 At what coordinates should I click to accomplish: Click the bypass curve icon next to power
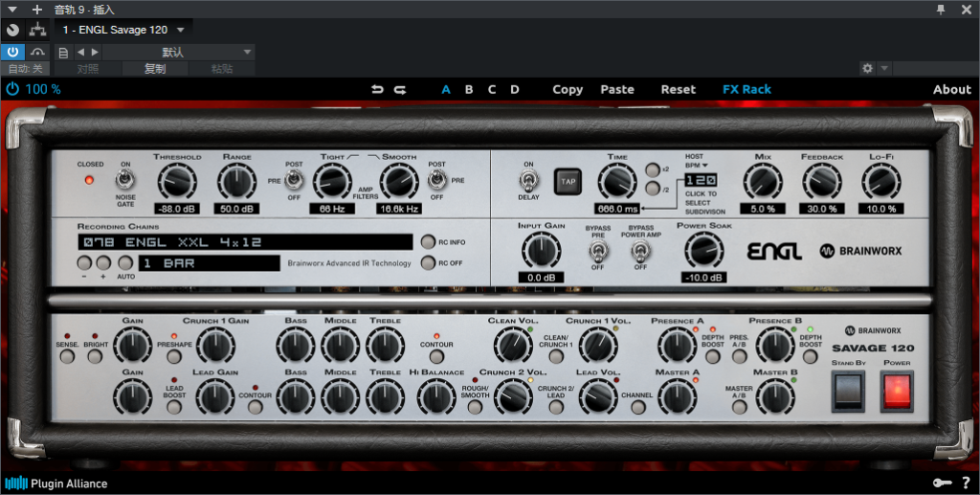[37, 52]
